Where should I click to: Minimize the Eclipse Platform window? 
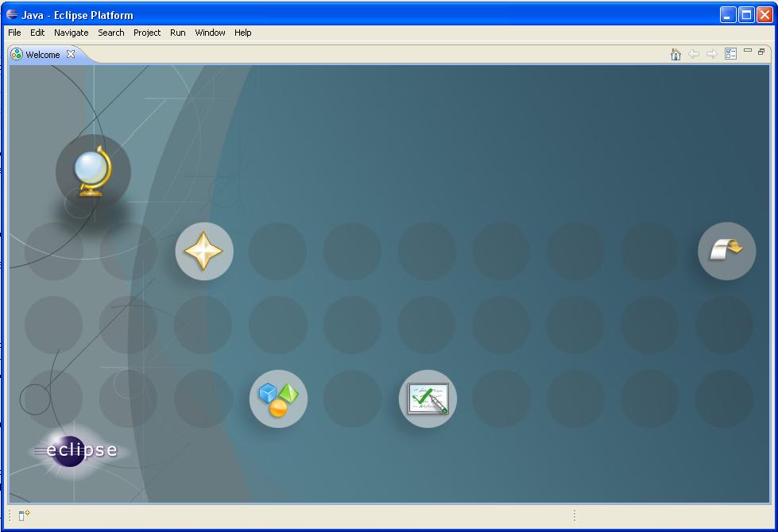[728, 15]
